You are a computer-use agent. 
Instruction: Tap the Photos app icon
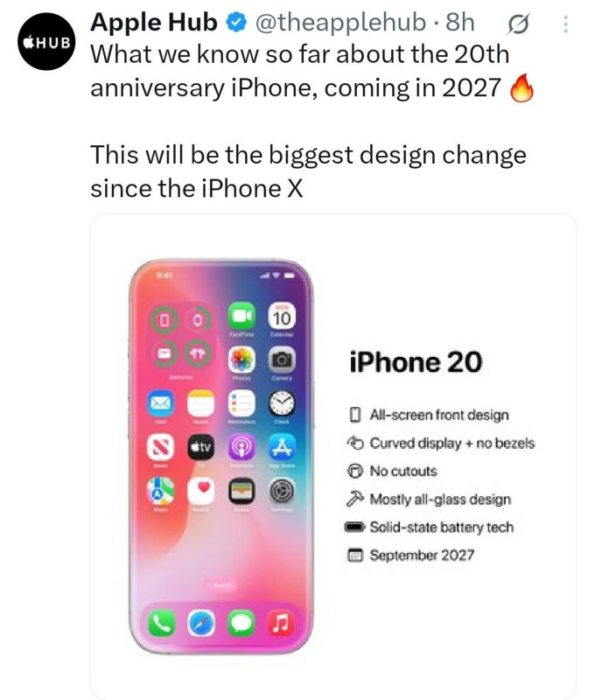241,360
